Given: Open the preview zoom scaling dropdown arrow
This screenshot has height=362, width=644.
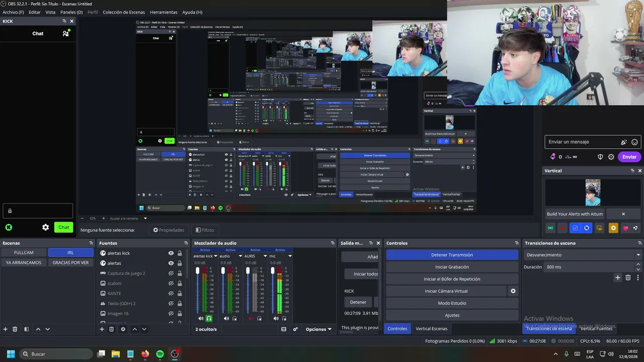Looking at the screenshot, I should [x=145, y=218].
